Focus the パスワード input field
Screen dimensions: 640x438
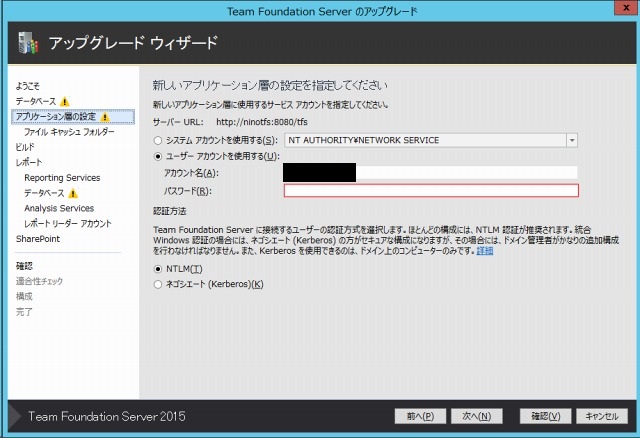pyautogui.click(x=431, y=191)
